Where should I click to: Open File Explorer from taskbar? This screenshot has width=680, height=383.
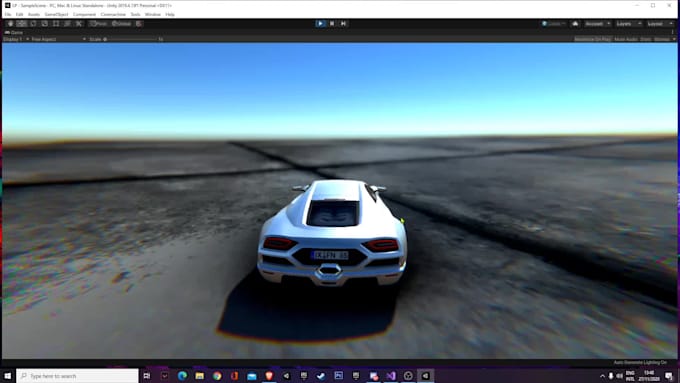[x=199, y=376]
